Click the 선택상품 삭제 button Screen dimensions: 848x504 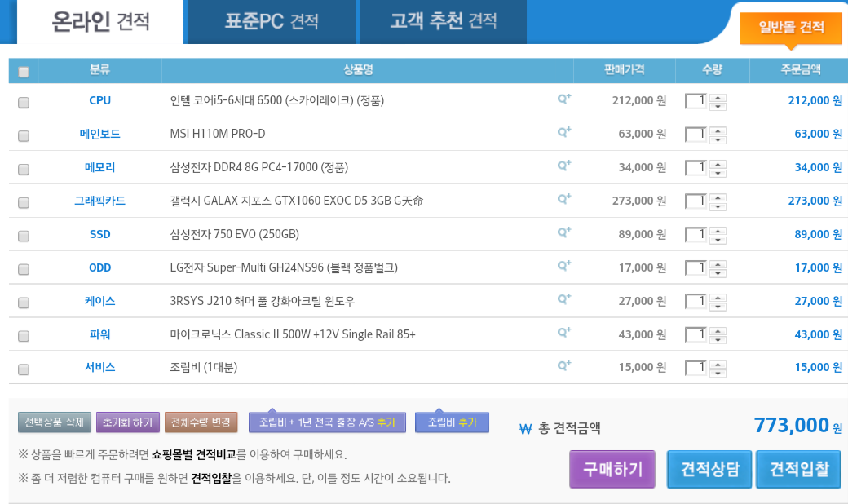click(x=54, y=422)
